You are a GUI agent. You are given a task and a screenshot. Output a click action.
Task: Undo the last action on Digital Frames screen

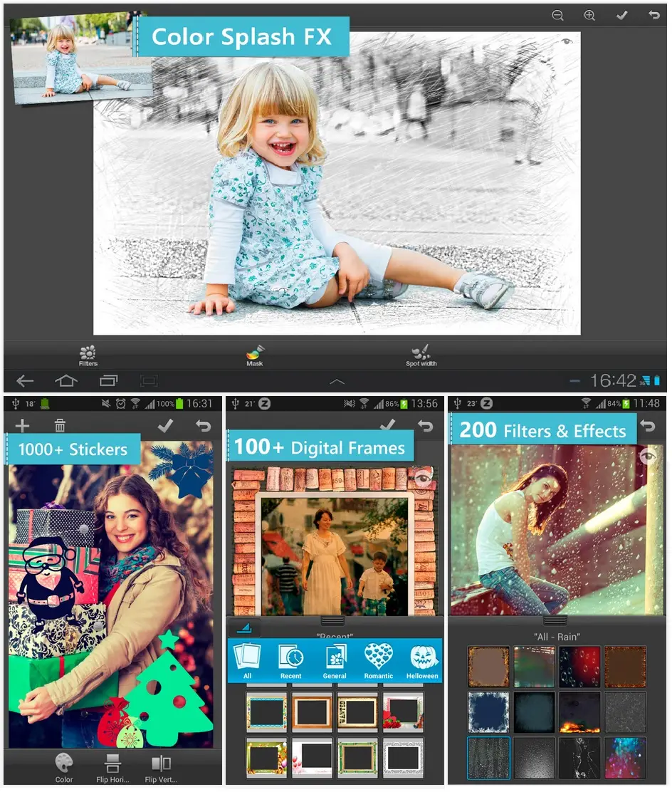coord(426,426)
